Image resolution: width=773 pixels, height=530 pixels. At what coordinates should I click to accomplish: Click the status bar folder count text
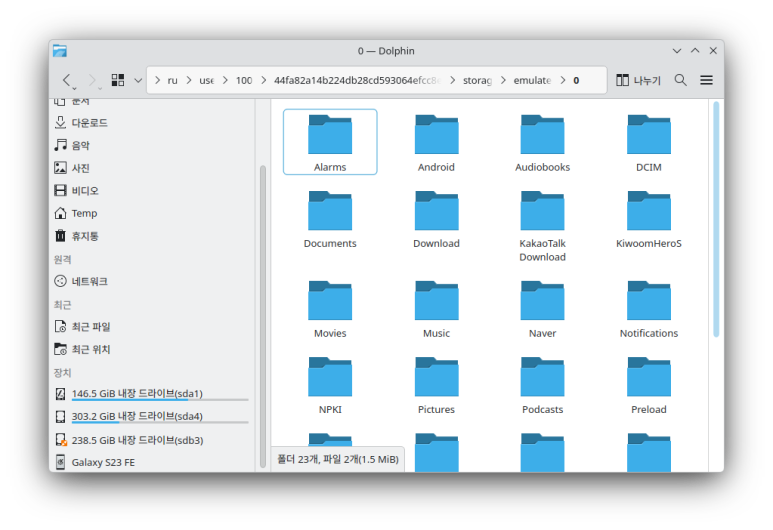[x=338, y=459]
